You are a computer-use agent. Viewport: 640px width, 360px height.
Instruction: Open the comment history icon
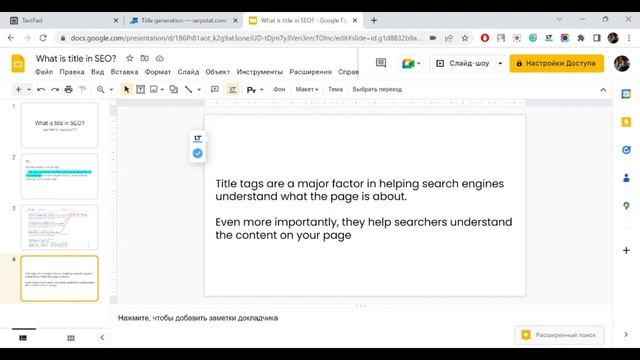tap(381, 63)
